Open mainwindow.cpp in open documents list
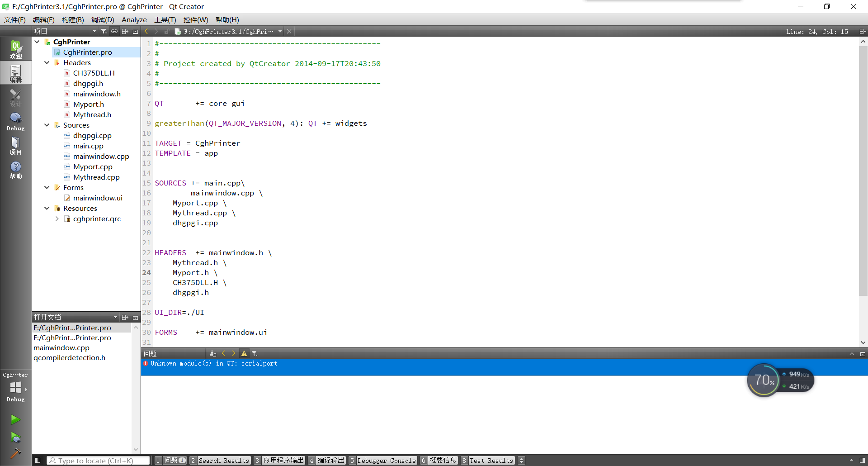Screen dimensions: 868x466 61,347
